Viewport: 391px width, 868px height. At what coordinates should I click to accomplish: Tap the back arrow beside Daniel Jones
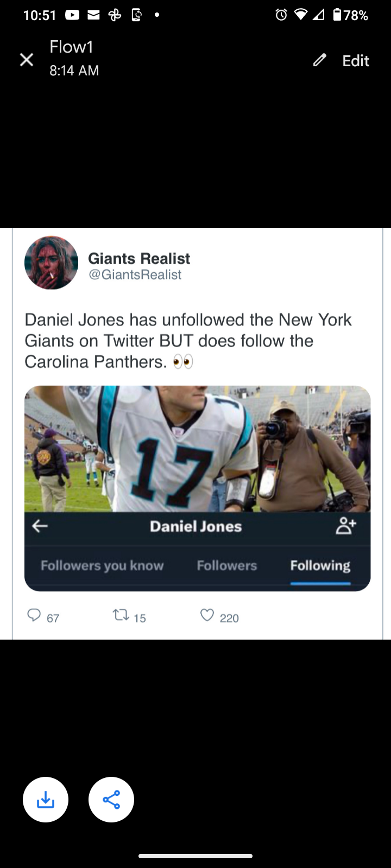point(40,526)
